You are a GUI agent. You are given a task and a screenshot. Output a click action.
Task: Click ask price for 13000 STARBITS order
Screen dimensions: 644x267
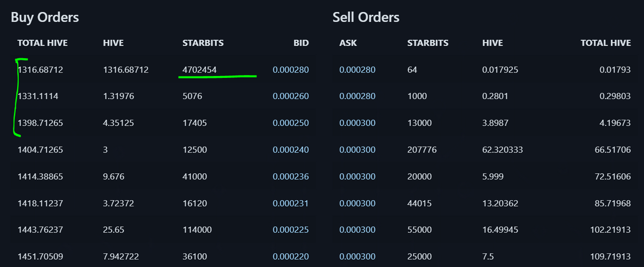[x=357, y=123]
